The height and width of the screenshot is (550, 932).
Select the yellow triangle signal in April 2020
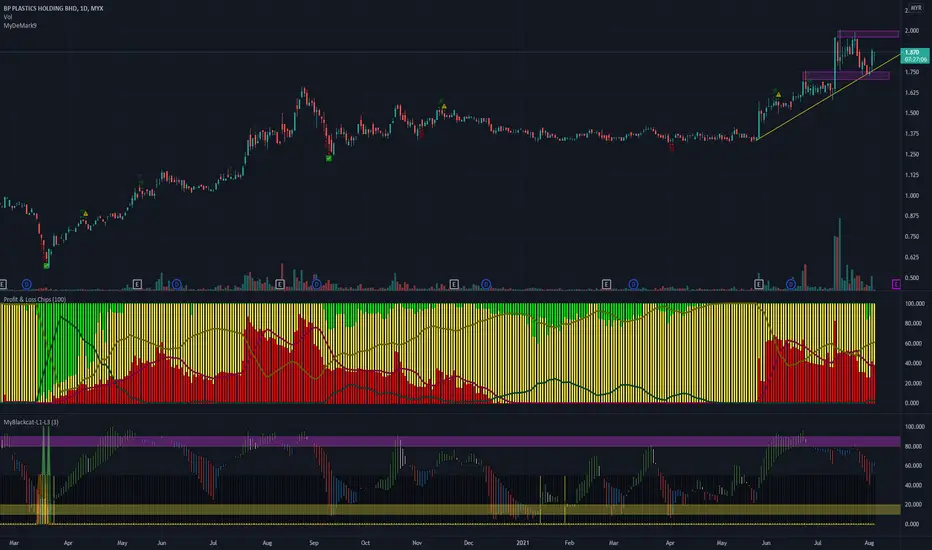point(86,213)
